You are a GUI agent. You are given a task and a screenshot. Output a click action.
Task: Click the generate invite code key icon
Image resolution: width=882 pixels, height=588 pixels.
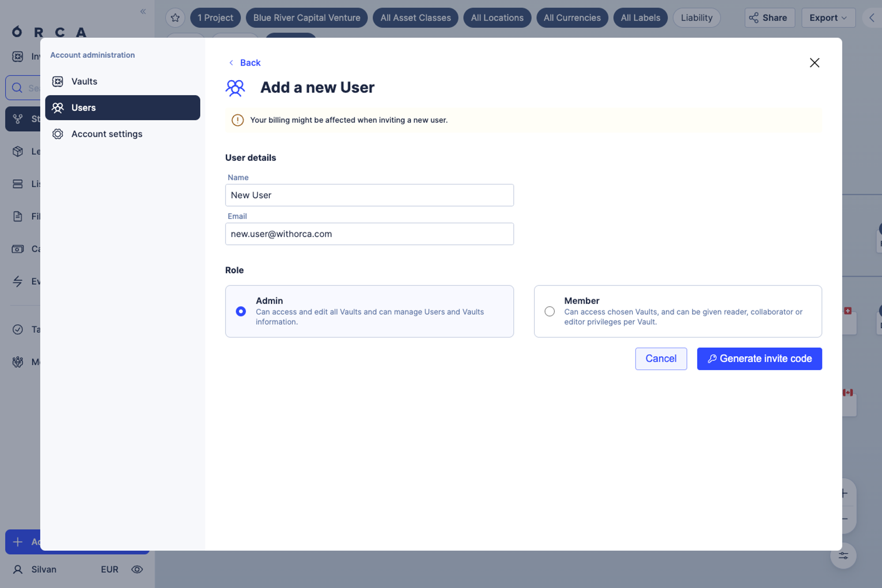pos(711,358)
